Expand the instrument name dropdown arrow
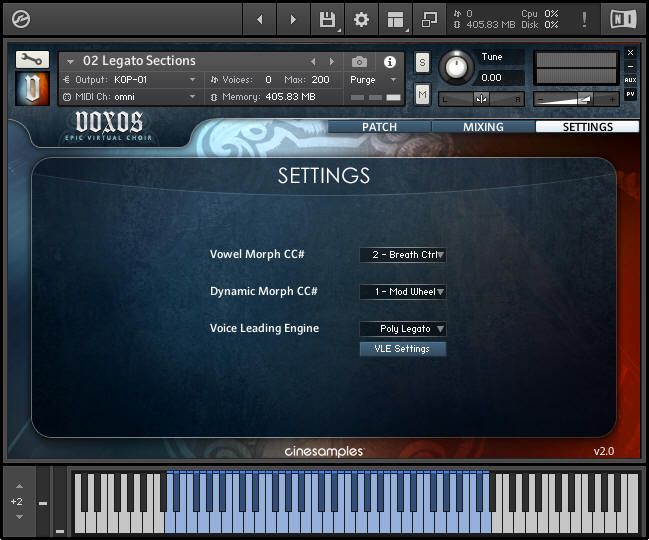The image size is (649, 540). pyautogui.click(x=70, y=62)
